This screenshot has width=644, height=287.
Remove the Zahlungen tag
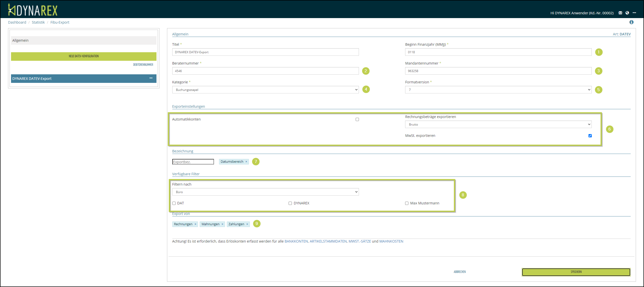(x=247, y=224)
